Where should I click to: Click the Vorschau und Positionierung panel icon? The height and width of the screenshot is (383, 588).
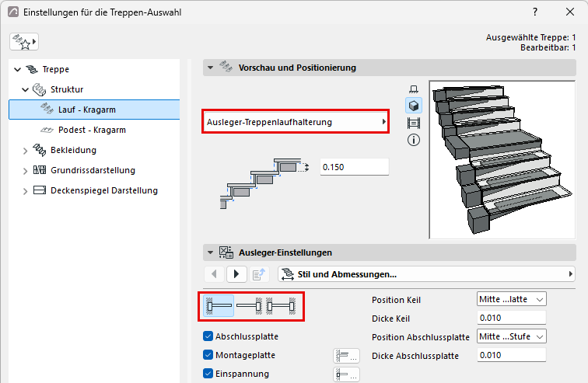[x=226, y=66]
